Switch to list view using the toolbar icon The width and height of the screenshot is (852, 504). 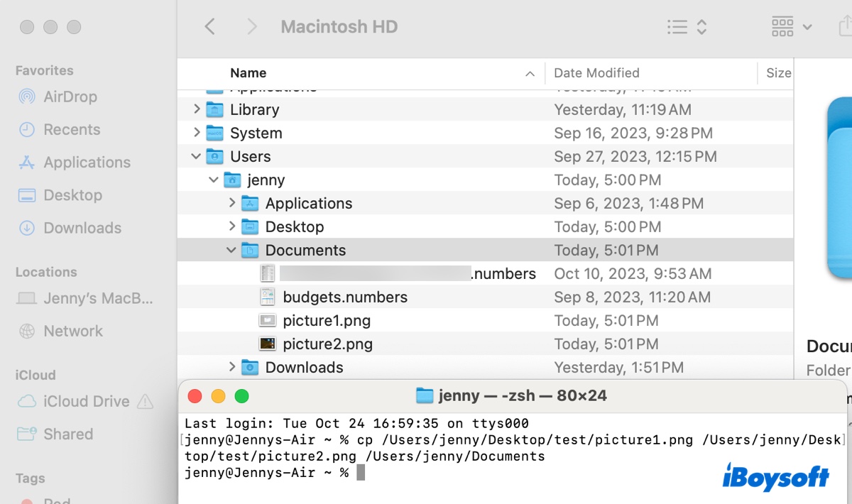coord(676,26)
